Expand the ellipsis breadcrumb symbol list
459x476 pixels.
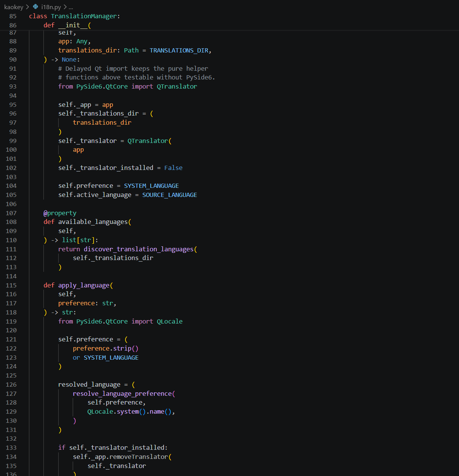(71, 7)
